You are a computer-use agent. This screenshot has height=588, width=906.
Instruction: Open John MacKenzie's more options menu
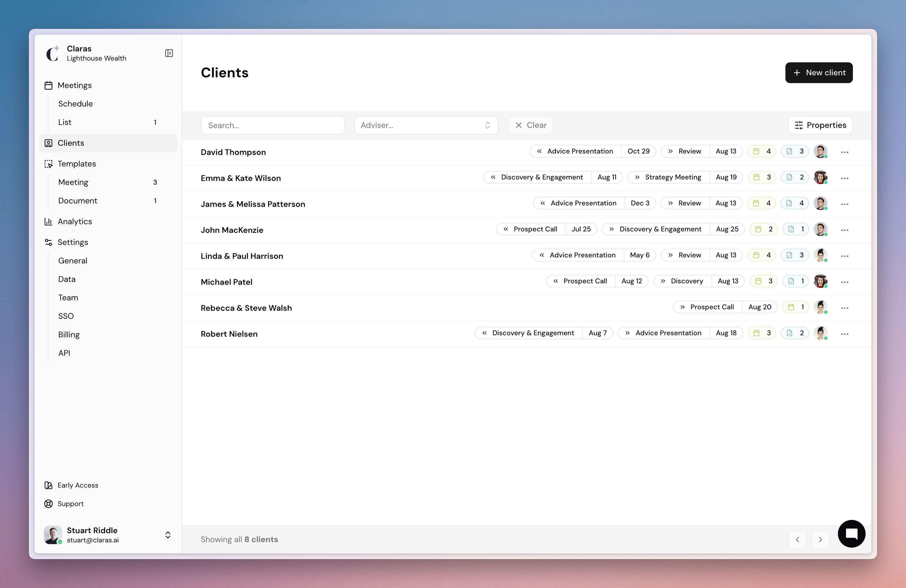(x=845, y=230)
